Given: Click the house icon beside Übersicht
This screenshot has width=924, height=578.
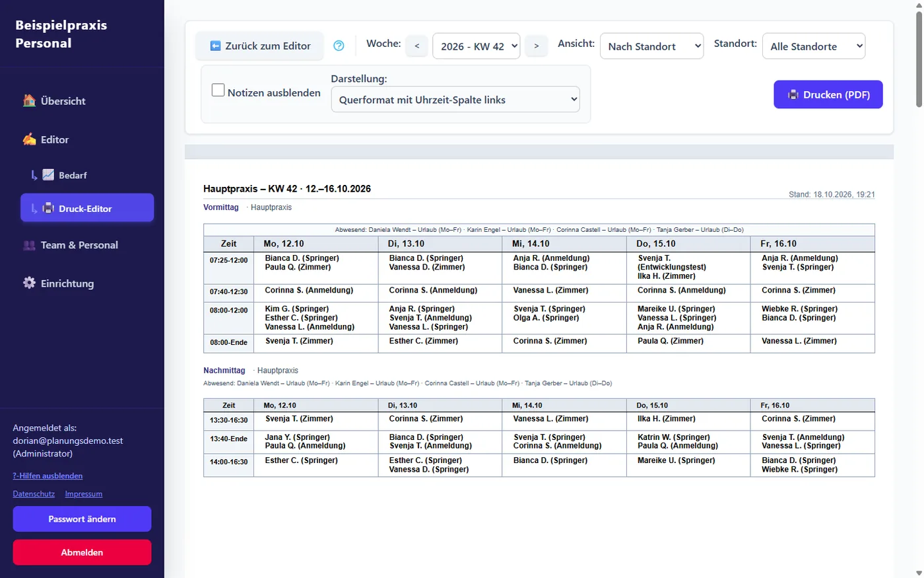Looking at the screenshot, I should pyautogui.click(x=29, y=100).
